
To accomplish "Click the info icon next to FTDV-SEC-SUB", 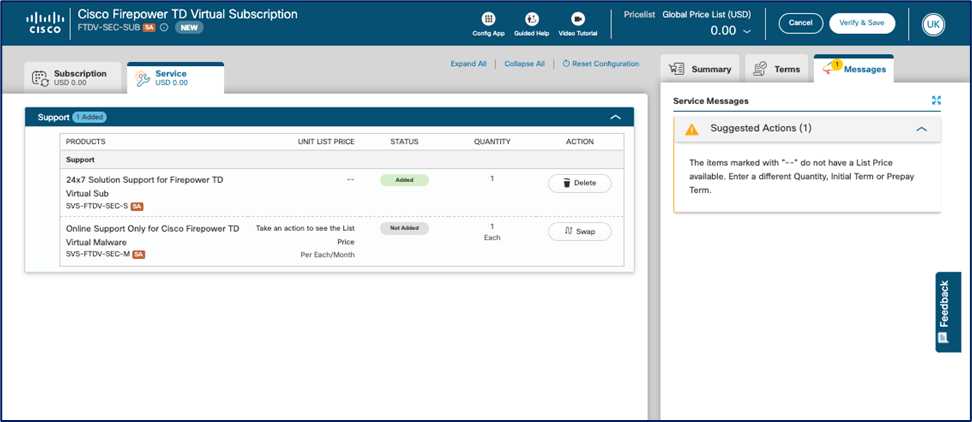I will pos(164,27).
